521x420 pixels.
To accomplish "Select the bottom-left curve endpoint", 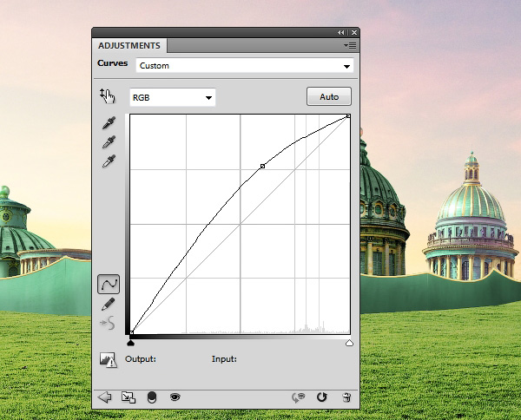I will pyautogui.click(x=132, y=332).
